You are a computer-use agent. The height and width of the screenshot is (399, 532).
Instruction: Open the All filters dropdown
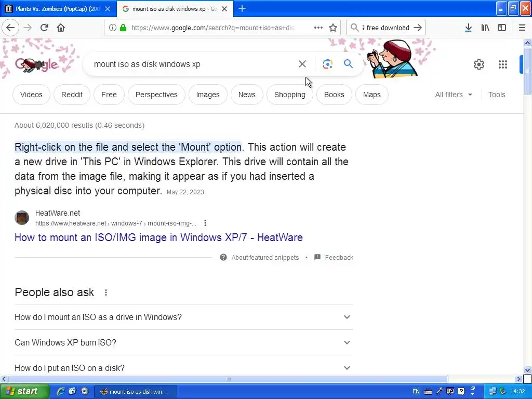(454, 95)
